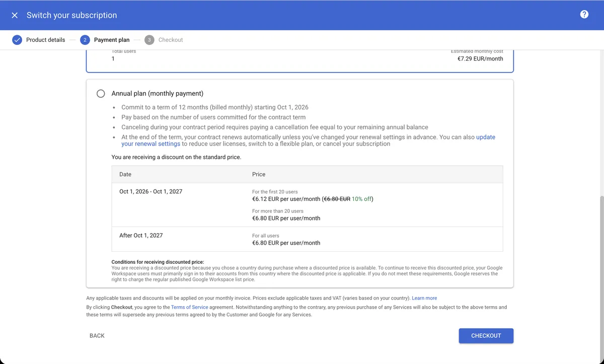This screenshot has width=604, height=364.
Task: Open the Checkout step label
Action: [x=171, y=40]
